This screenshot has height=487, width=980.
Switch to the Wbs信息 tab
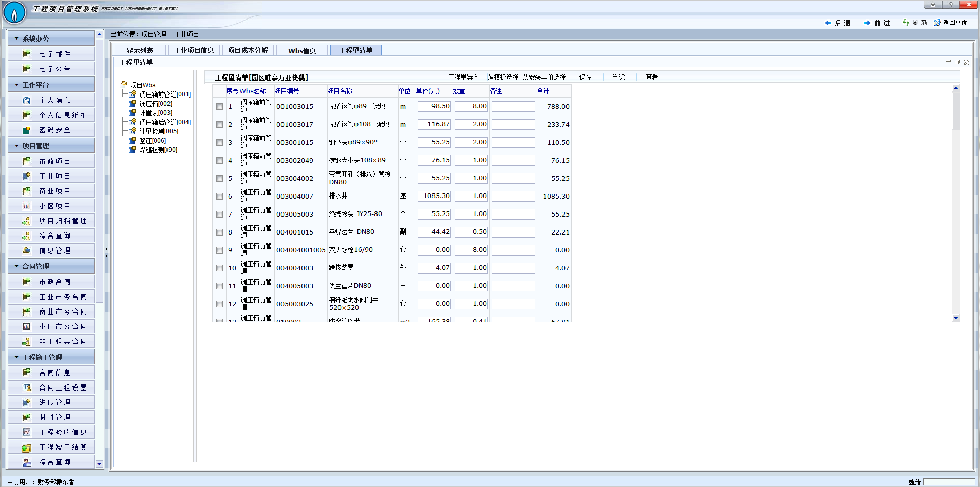click(x=302, y=51)
